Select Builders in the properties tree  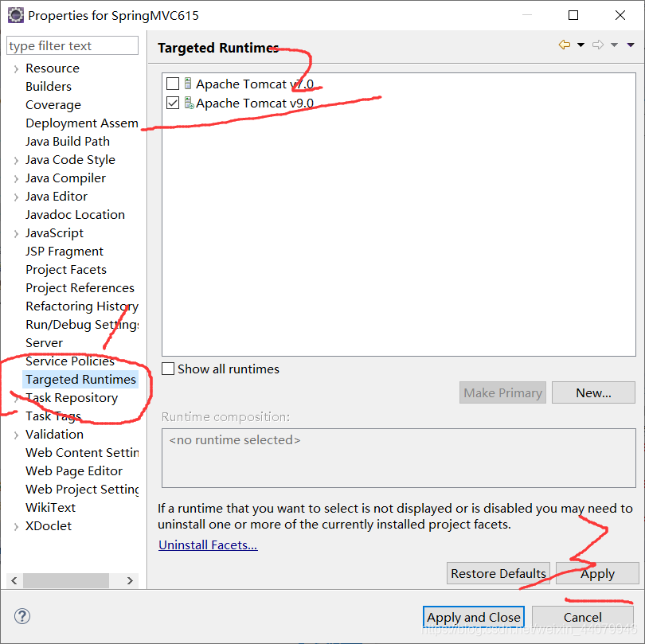pyautogui.click(x=49, y=86)
